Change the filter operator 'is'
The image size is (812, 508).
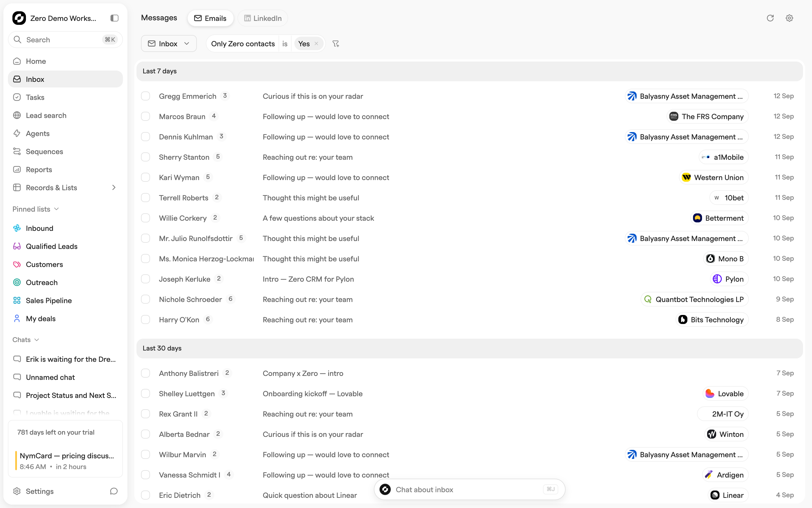tap(285, 44)
